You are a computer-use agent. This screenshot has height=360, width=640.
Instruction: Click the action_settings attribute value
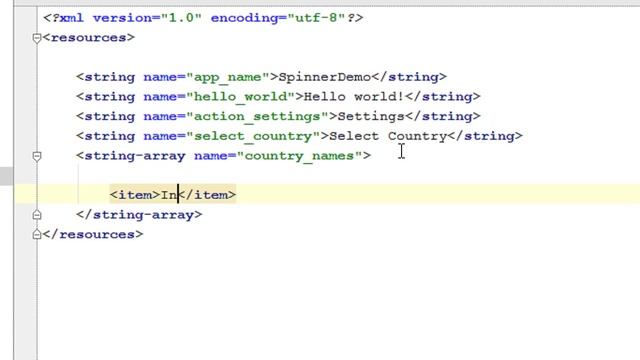point(257,116)
